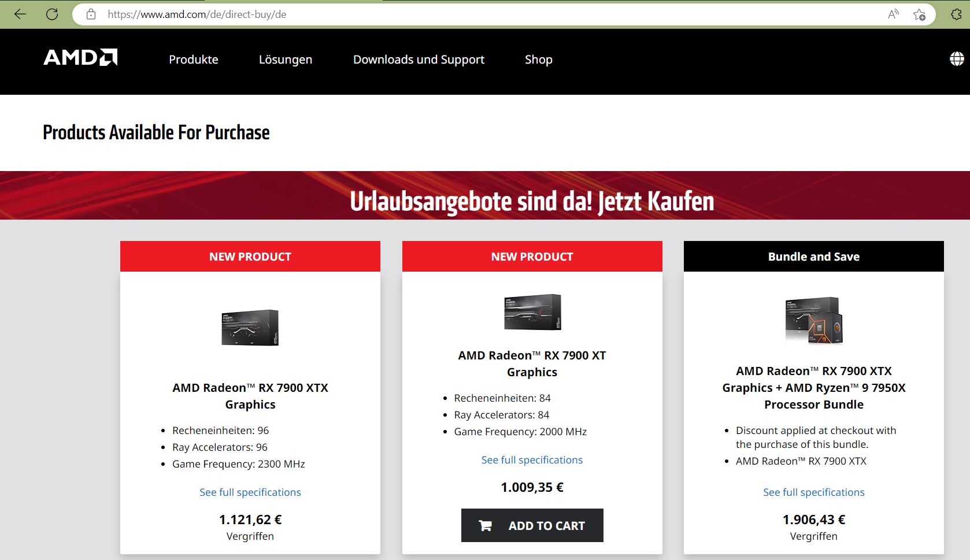This screenshot has width=970, height=560.
Task: Click the add-to-favorites star icon
Action: point(919,14)
